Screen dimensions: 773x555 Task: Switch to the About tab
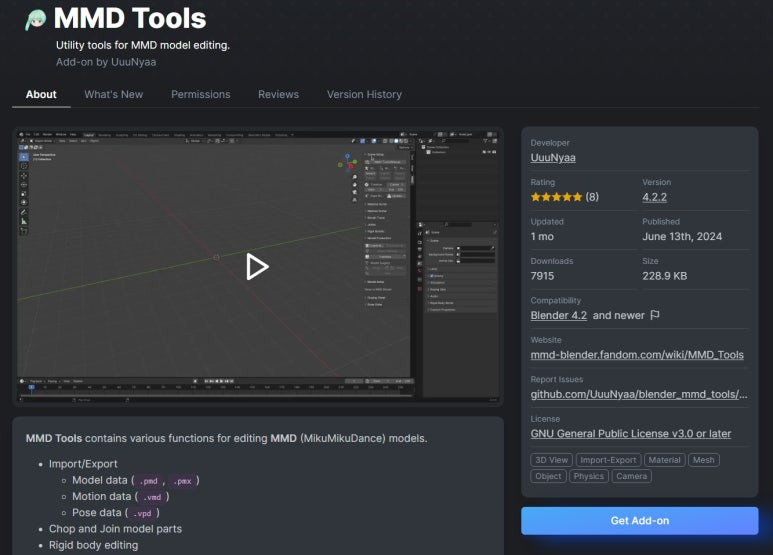pos(41,94)
